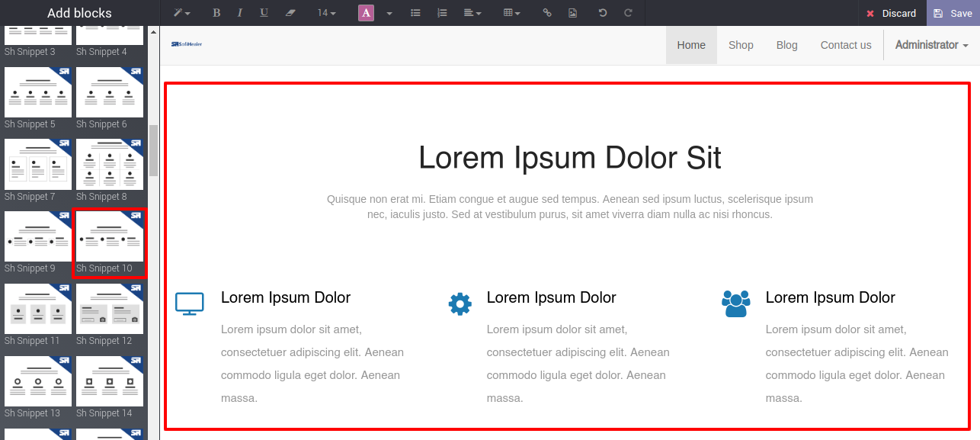The width and height of the screenshot is (980, 440).
Task: Select the Sh Snippet 8 block thumbnail
Action: pyautogui.click(x=110, y=164)
